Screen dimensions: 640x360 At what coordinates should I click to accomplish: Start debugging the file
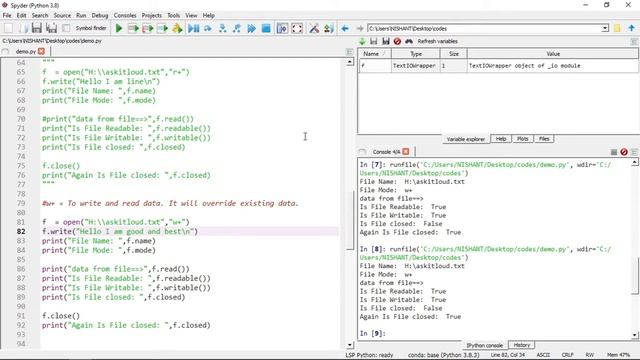[193, 28]
